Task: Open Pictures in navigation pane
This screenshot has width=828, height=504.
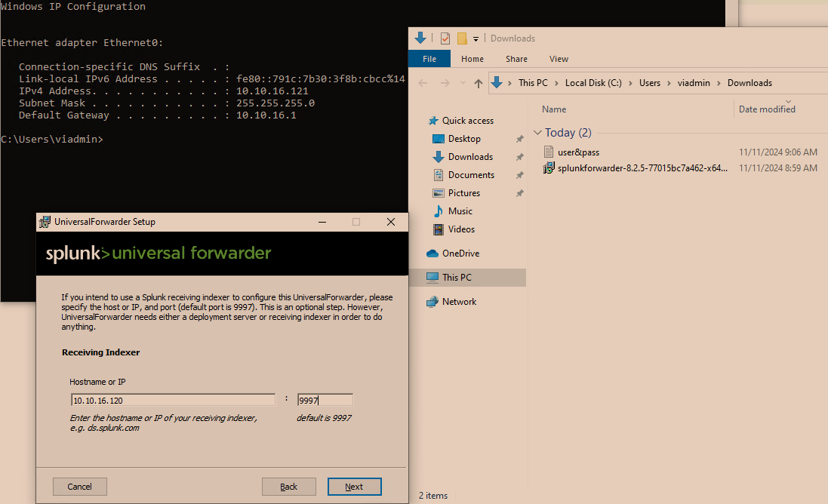Action: (x=464, y=193)
